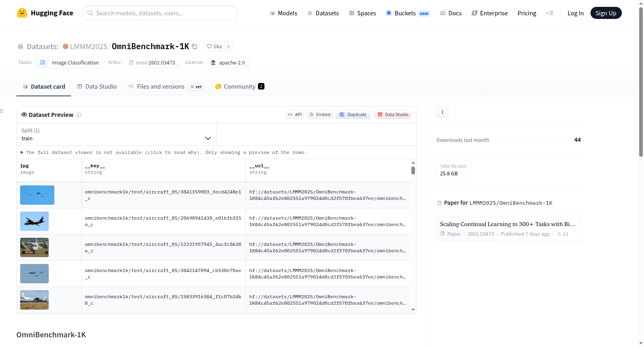Open the three-dot options menu
The width and height of the screenshot is (644, 347).
pyautogui.click(x=442, y=112)
